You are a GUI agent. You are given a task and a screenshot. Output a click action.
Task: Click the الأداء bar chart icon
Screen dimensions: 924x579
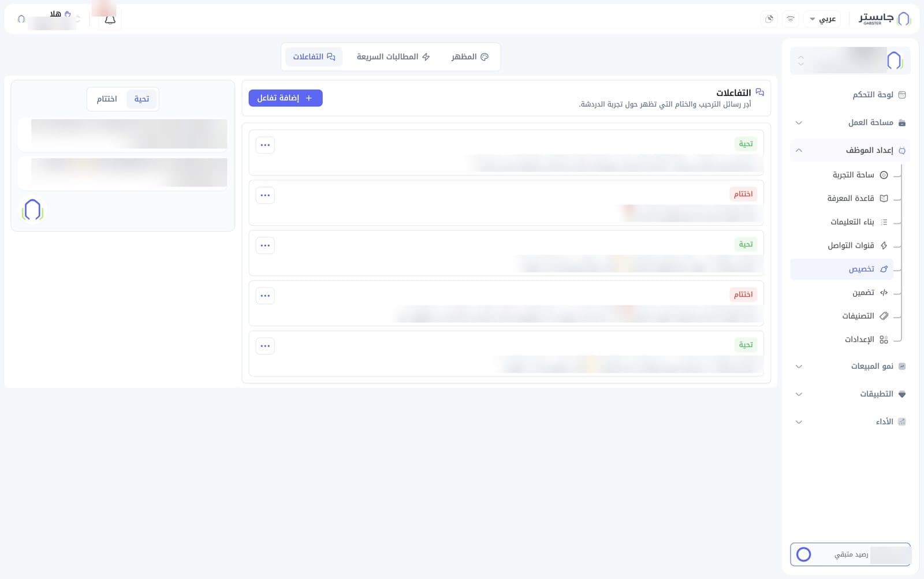(x=902, y=421)
